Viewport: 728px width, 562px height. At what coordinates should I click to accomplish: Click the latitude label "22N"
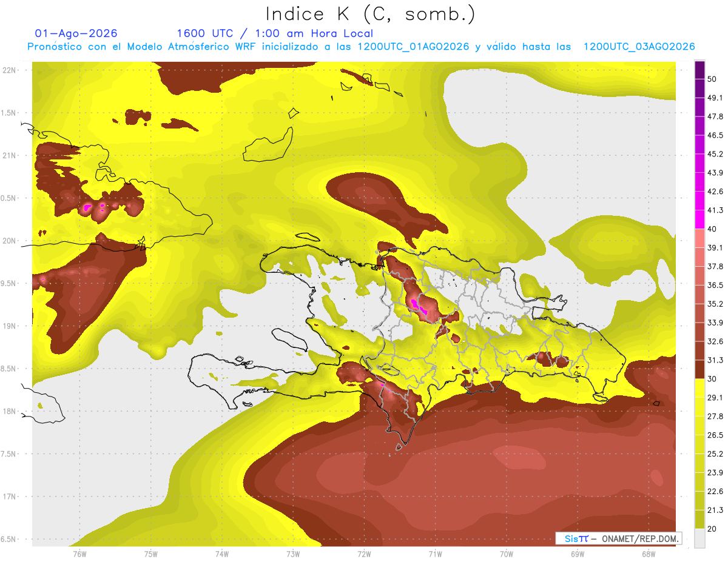coord(9,70)
